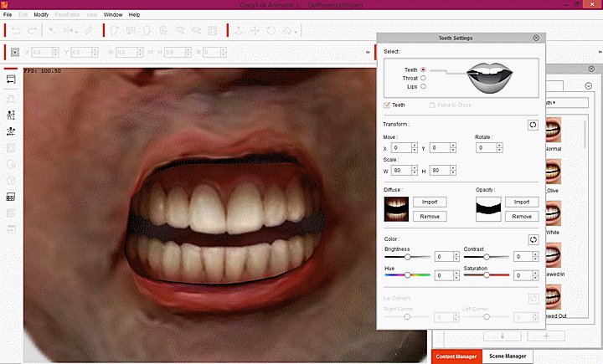Click the Opacity mask thumbnail

pos(488,209)
